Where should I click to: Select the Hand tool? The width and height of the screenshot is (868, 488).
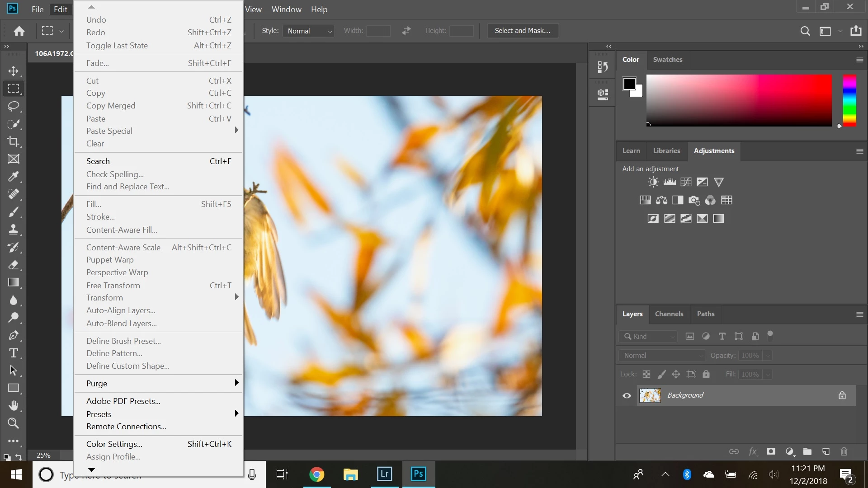(14, 406)
